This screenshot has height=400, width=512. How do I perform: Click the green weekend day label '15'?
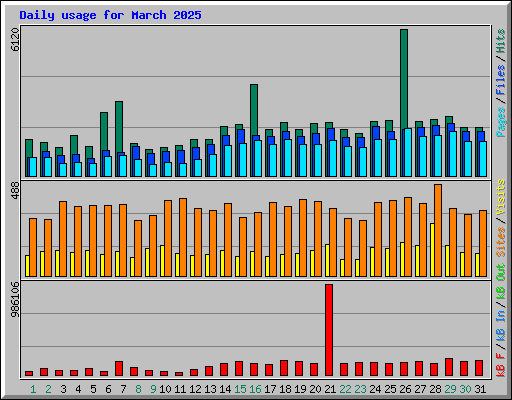pos(240,389)
